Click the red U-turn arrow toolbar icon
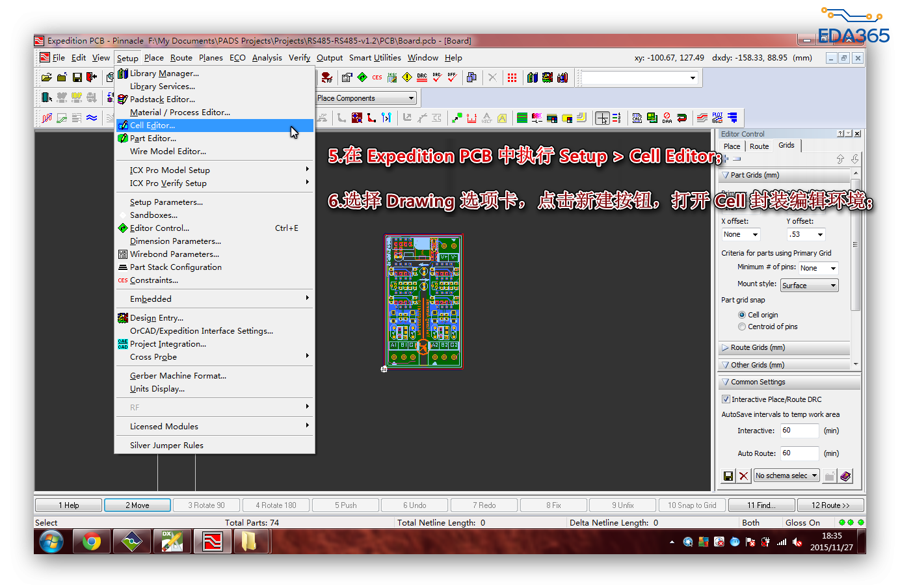900x588 pixels. point(682,118)
